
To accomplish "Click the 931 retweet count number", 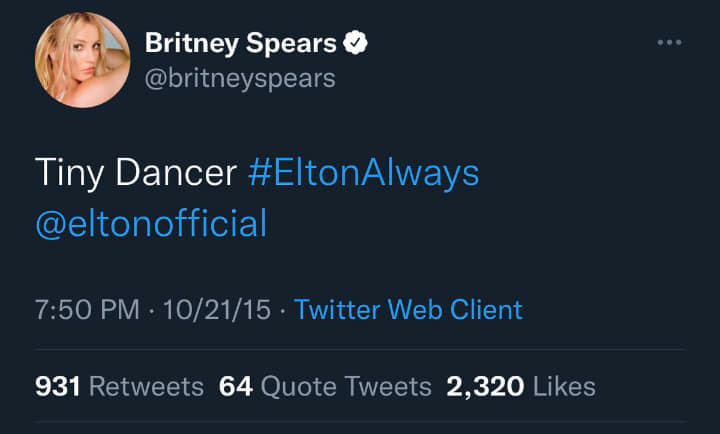I will point(57,386).
